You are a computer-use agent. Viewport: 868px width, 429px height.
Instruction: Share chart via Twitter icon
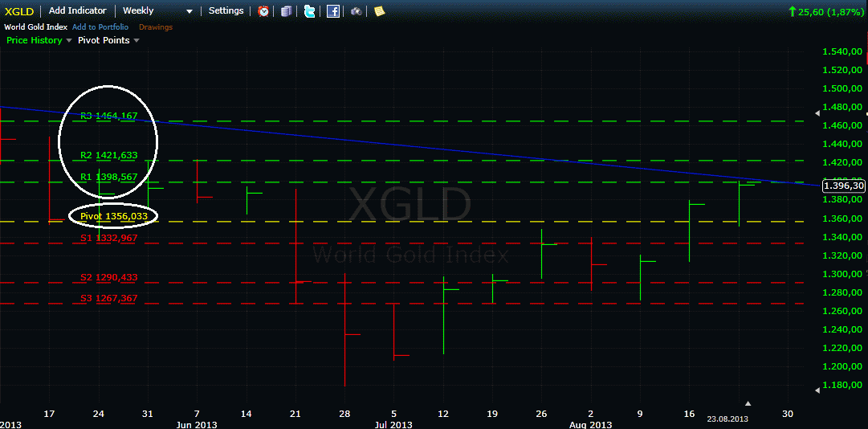(309, 11)
